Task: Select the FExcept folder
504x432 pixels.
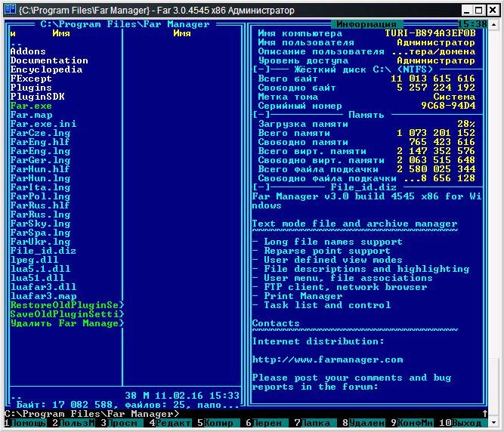Action: pos(31,79)
